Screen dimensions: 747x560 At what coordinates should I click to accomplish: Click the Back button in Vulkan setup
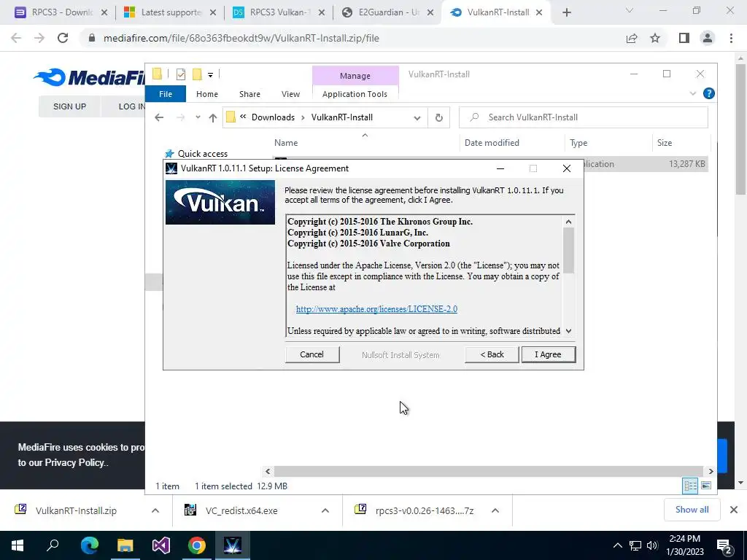pos(492,354)
